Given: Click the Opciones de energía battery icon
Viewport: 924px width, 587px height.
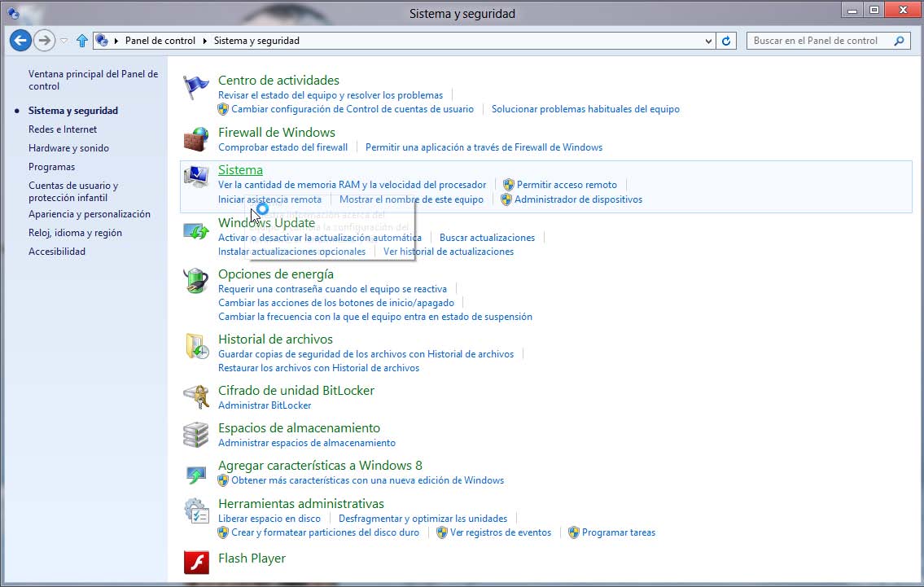Looking at the screenshot, I should (196, 281).
